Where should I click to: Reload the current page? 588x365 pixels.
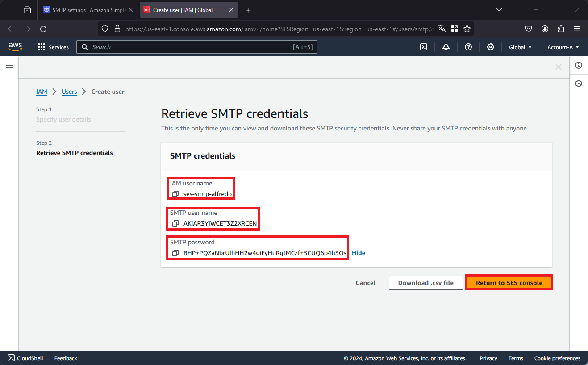click(43, 29)
